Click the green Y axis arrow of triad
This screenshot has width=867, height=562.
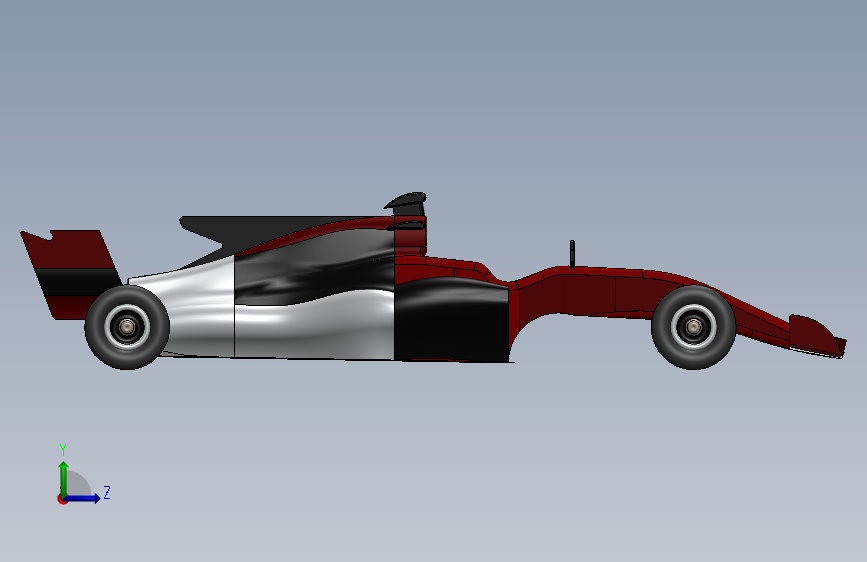64,478
